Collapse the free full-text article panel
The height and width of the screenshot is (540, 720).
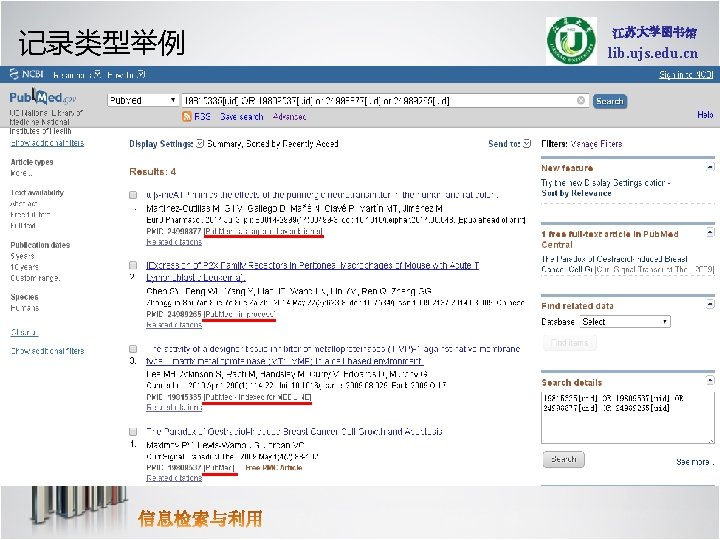[x=710, y=232]
